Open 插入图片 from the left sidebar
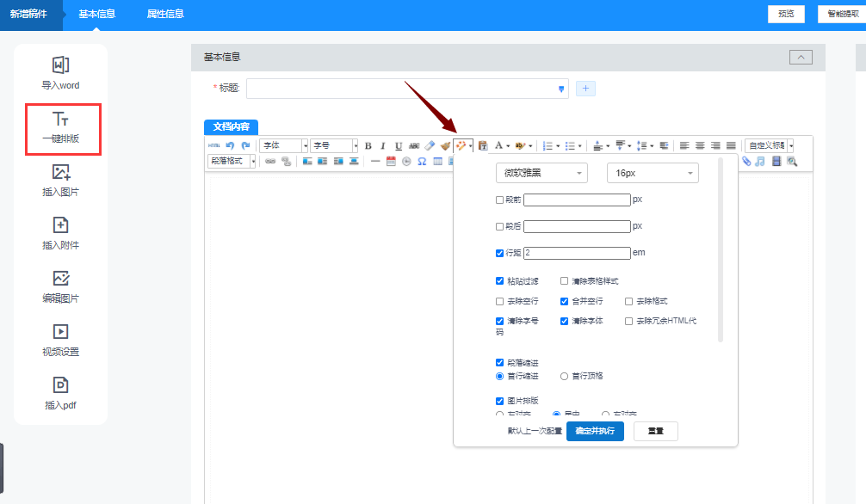The height and width of the screenshot is (504, 866). pos(60,181)
